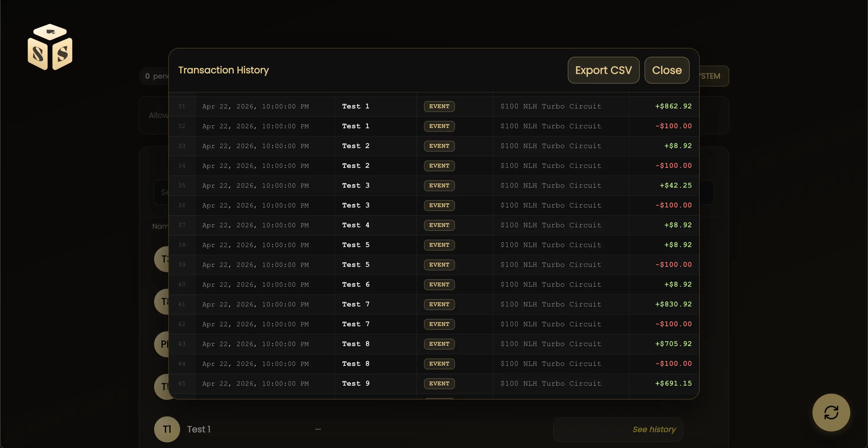Select the EVENT badge in row 43
The height and width of the screenshot is (448, 868).
pos(439,344)
